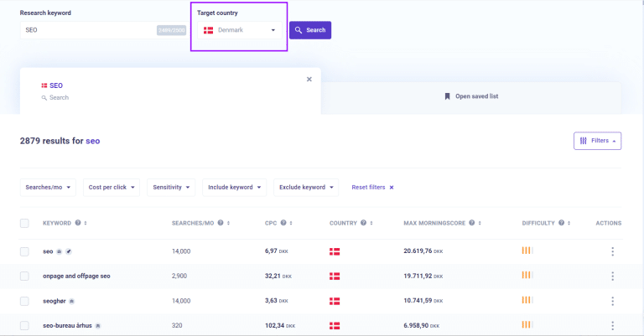
Task: Open saved list tab
Action: pyautogui.click(x=471, y=98)
